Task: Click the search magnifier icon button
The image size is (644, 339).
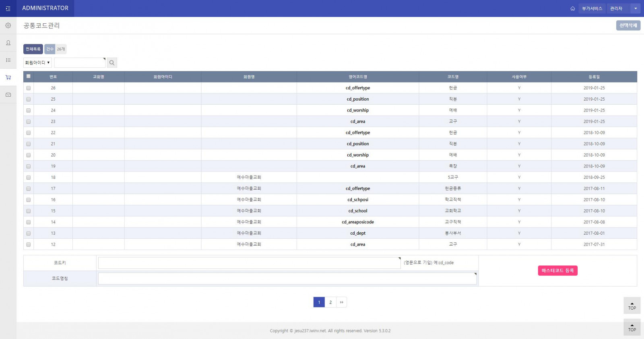Action: (112, 63)
